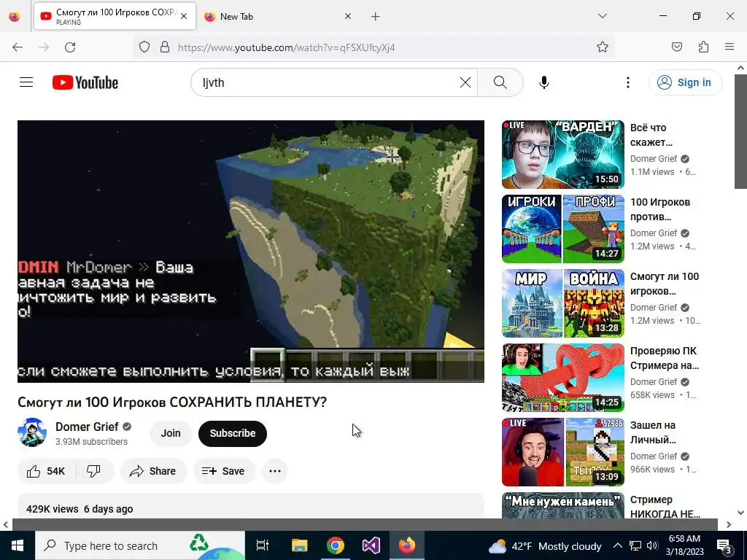The image size is (747, 560).
Task: Open tracking protection shield panel
Action: [144, 47]
